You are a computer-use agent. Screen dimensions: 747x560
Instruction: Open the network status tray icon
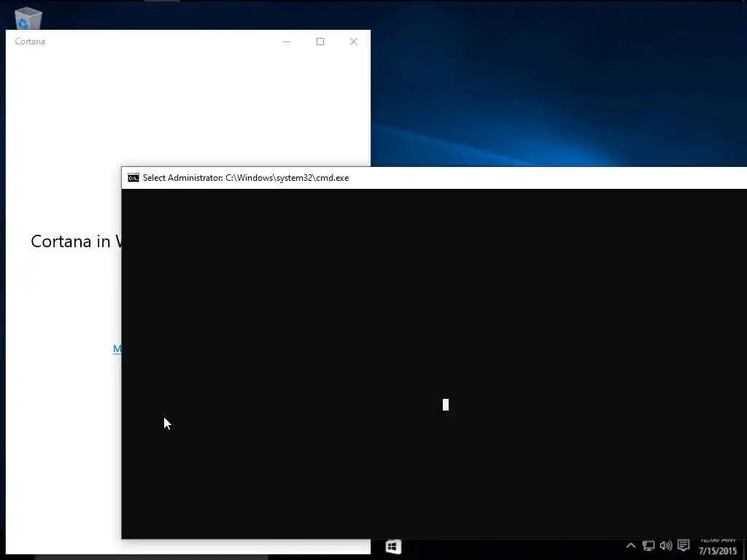tap(649, 545)
